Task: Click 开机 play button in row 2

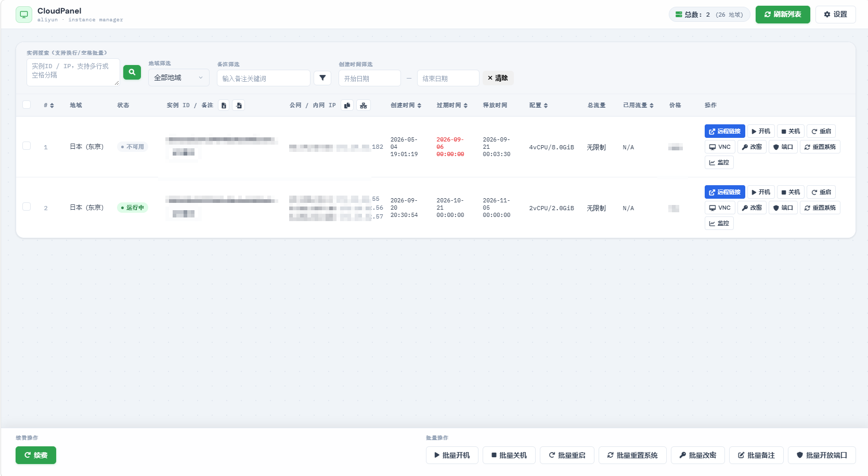Action: pyautogui.click(x=761, y=192)
